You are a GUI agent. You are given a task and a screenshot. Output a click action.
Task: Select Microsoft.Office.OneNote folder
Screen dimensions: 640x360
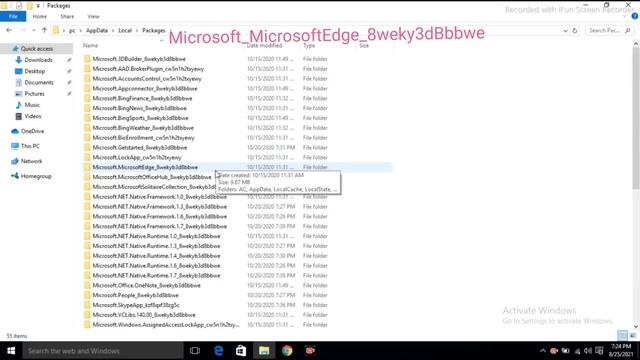point(147,285)
